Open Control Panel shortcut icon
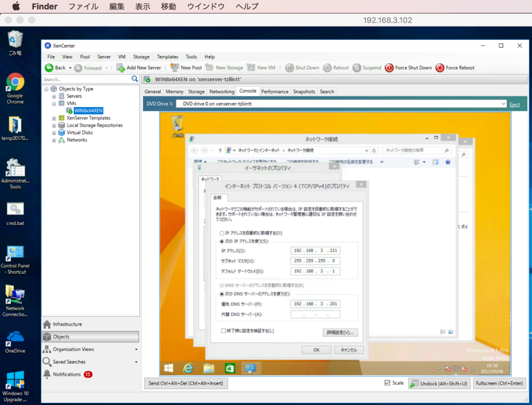Screen dimensions: 532x405 click(x=15, y=260)
